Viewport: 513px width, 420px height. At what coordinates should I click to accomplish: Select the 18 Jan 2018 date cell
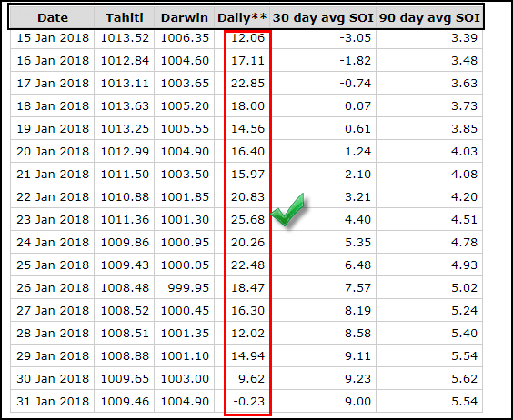tap(53, 106)
